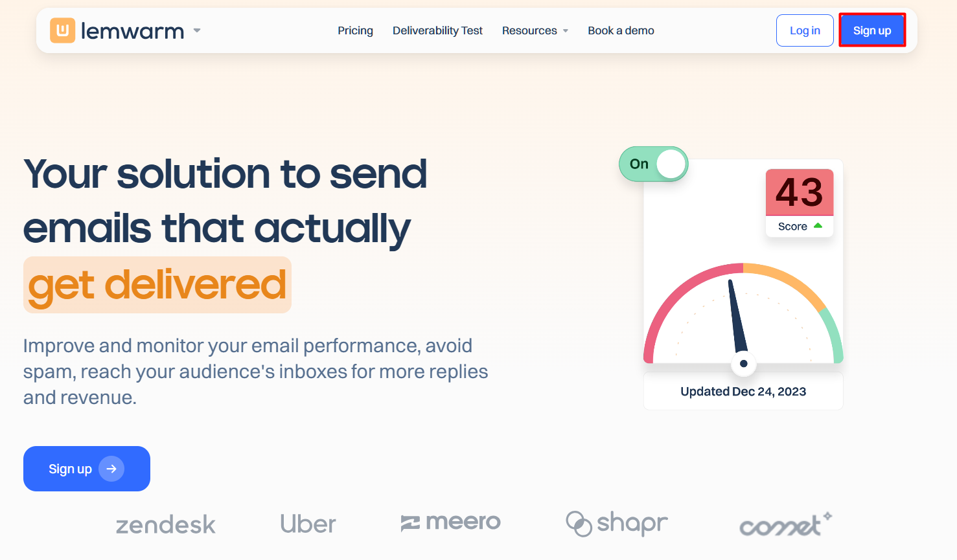Click the Zendesk logo
Viewport: 957px width, 560px height.
[166, 524]
